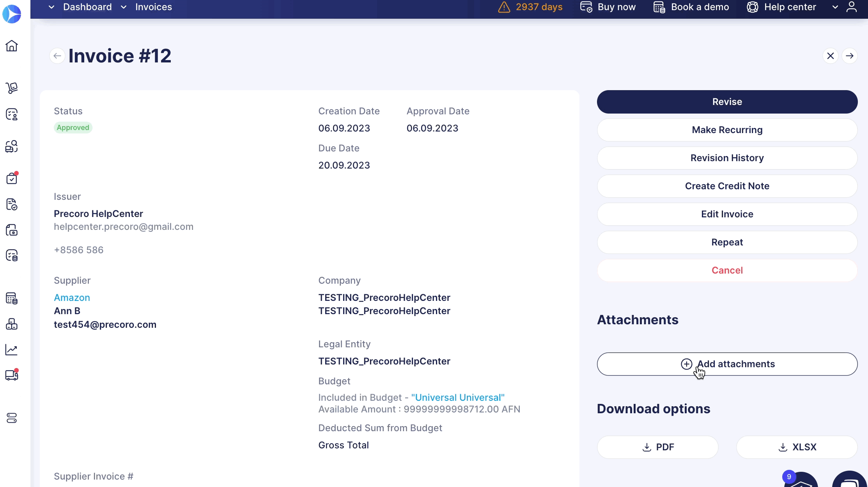Screen dimensions: 868x487
Task: Open the checklist coins sidebar icon
Action: click(12, 256)
